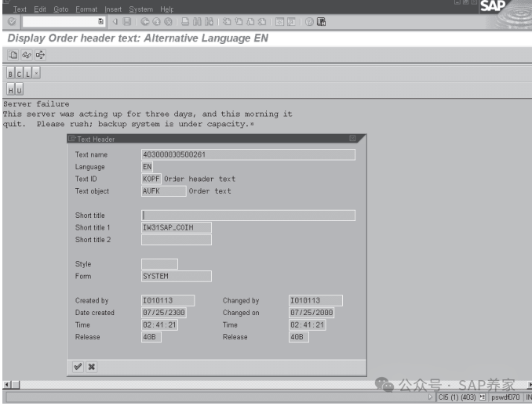
Task: Open the Edit menu
Action: (40, 9)
